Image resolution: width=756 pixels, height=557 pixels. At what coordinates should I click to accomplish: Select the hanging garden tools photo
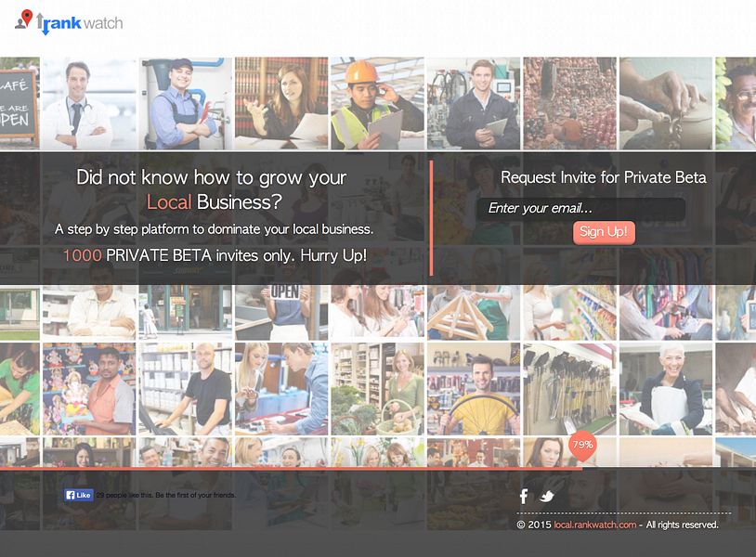coord(570,389)
